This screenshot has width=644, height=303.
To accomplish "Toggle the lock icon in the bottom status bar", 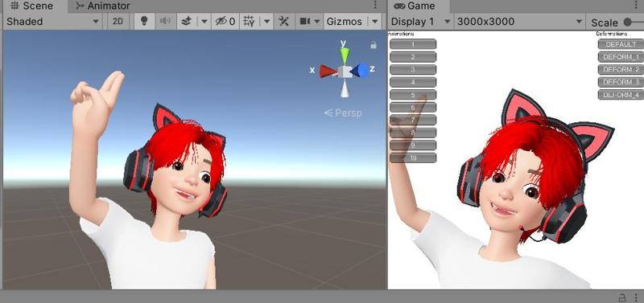I will click(622, 297).
